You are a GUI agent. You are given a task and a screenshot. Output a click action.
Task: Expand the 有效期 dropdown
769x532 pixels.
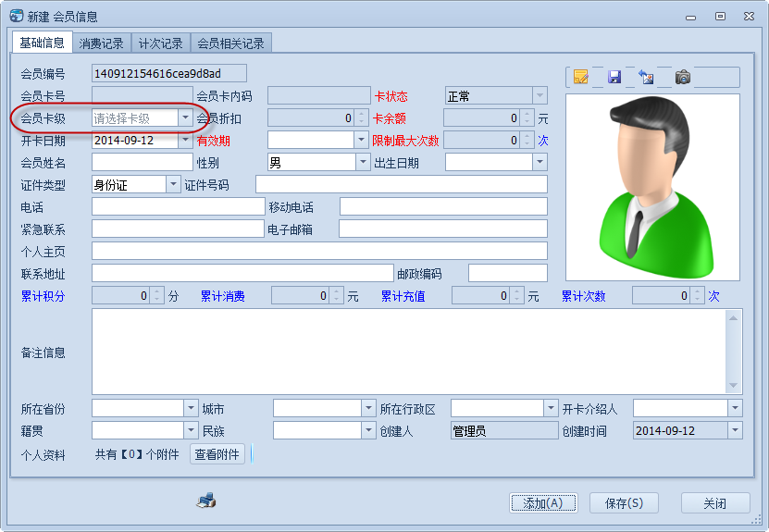[361, 141]
